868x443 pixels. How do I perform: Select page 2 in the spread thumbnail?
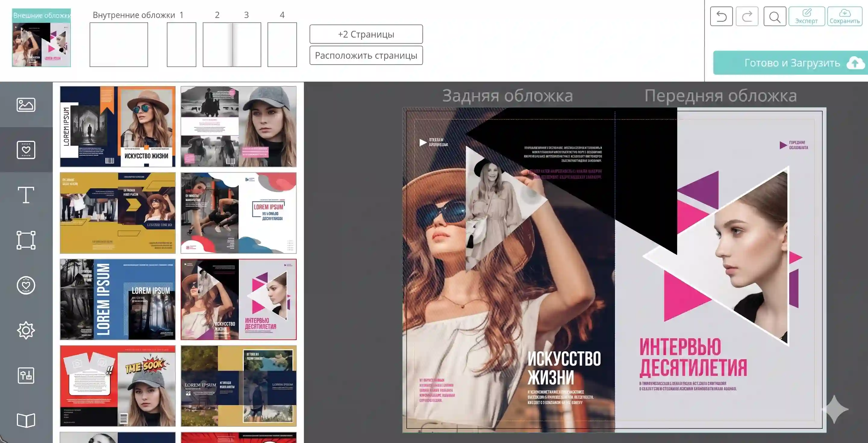coord(217,45)
